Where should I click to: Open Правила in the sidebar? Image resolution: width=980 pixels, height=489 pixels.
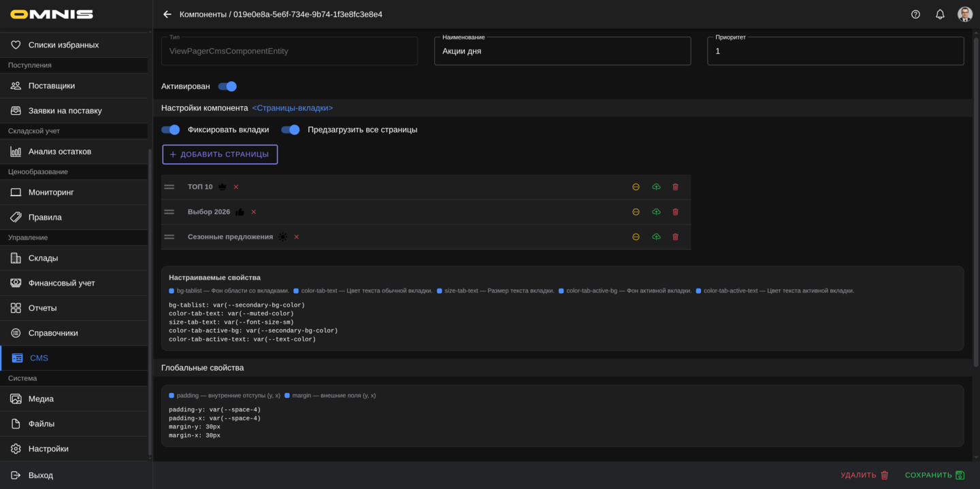[x=73, y=218]
